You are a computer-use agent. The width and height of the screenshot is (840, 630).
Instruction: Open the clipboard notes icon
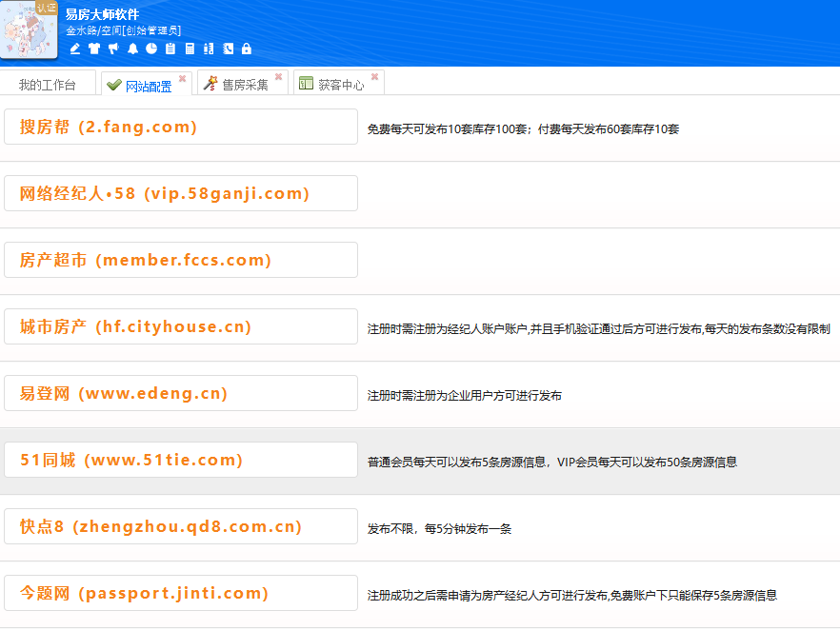coord(170,49)
